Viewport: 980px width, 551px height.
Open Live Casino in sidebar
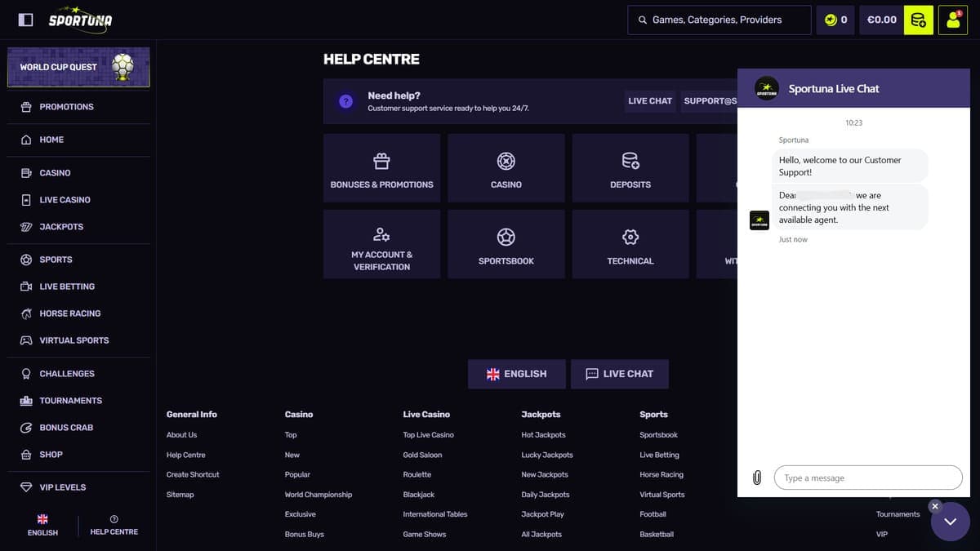(x=65, y=200)
